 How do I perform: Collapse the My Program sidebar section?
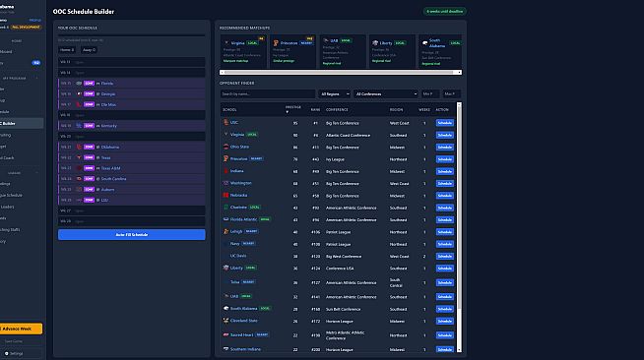coord(36,78)
